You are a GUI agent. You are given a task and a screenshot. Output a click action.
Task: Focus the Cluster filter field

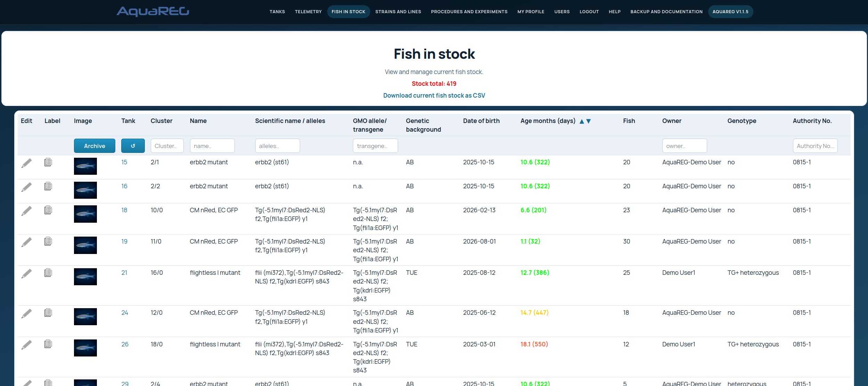tap(167, 146)
